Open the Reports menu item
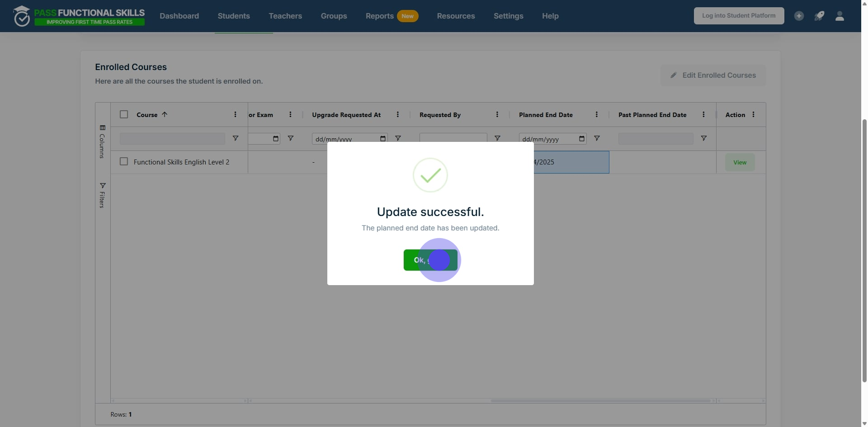 (x=379, y=16)
